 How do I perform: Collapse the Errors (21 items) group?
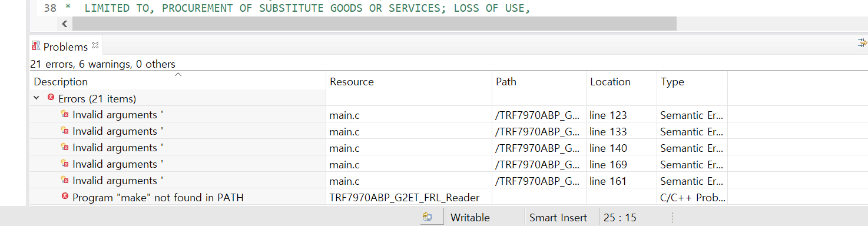point(37,98)
